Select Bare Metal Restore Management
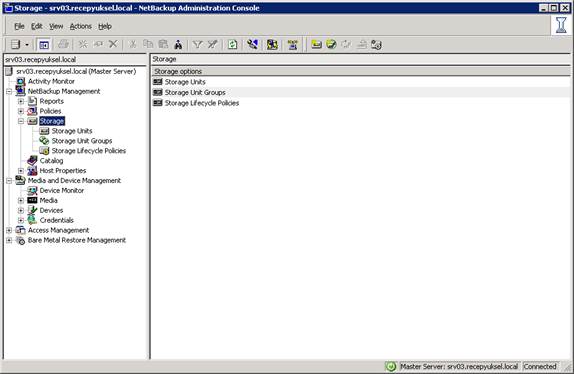574x374 pixels. tap(77, 240)
